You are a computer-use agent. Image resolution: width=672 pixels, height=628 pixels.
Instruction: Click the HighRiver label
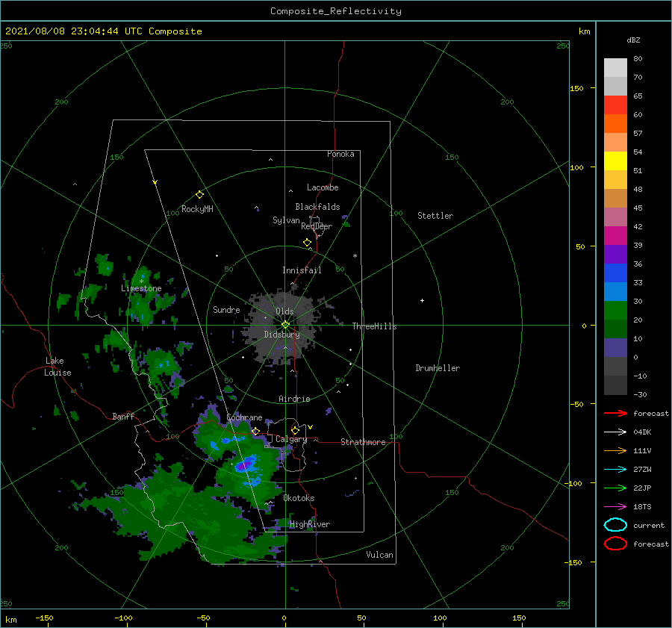coord(310,524)
